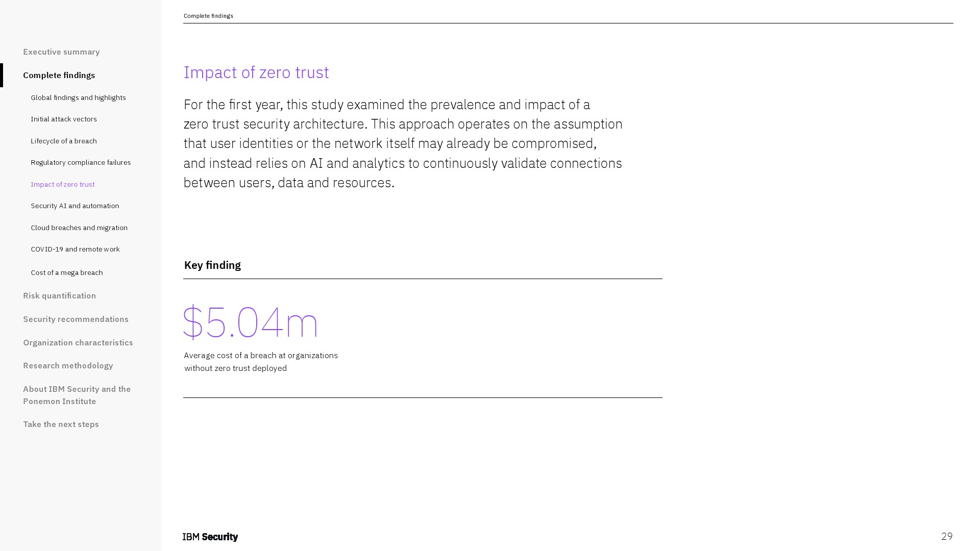Go to Take the next steps

click(x=61, y=424)
